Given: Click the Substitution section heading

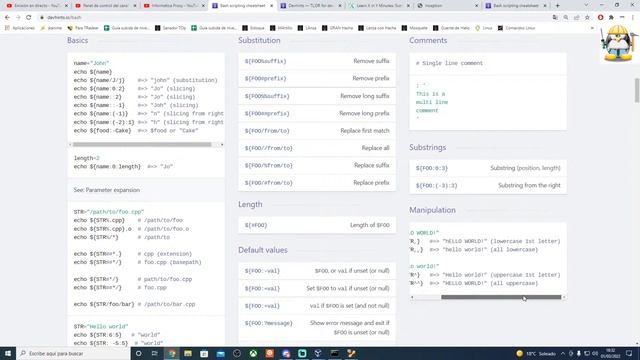Looking at the screenshot, I should click(259, 40).
